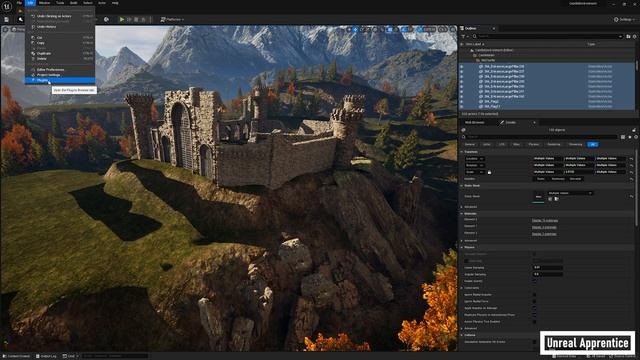The width and height of the screenshot is (640, 360).
Task: Collapse the Transform section
Action: 462,151
